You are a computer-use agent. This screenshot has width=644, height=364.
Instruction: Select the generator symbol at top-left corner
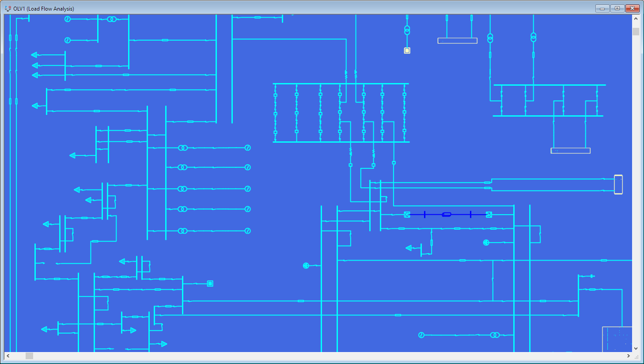(x=68, y=19)
